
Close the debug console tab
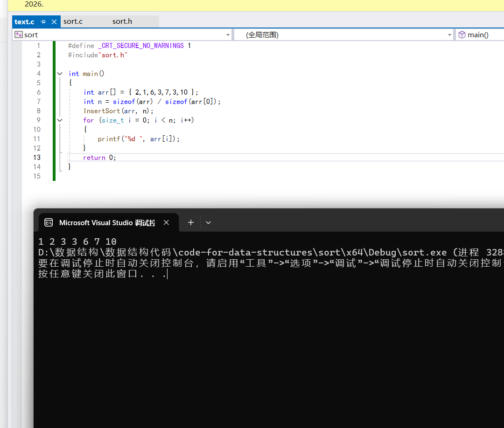(x=166, y=222)
